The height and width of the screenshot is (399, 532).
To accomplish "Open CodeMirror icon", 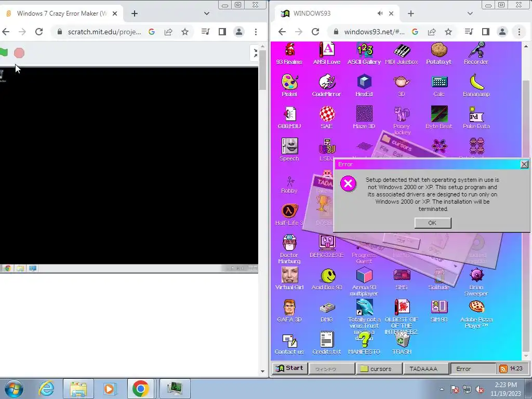I will pos(326,86).
